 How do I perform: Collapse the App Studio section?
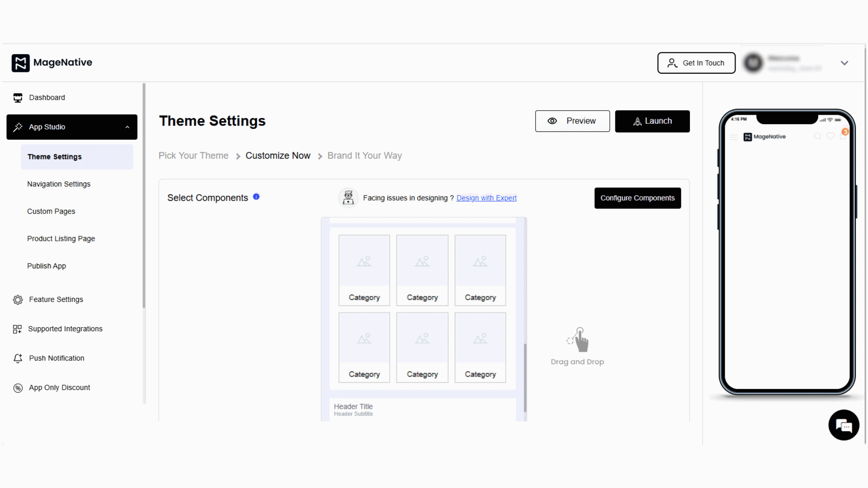click(x=127, y=127)
